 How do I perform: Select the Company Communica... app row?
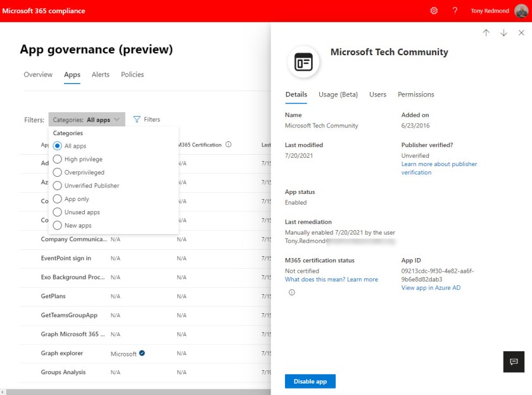[x=145, y=239]
